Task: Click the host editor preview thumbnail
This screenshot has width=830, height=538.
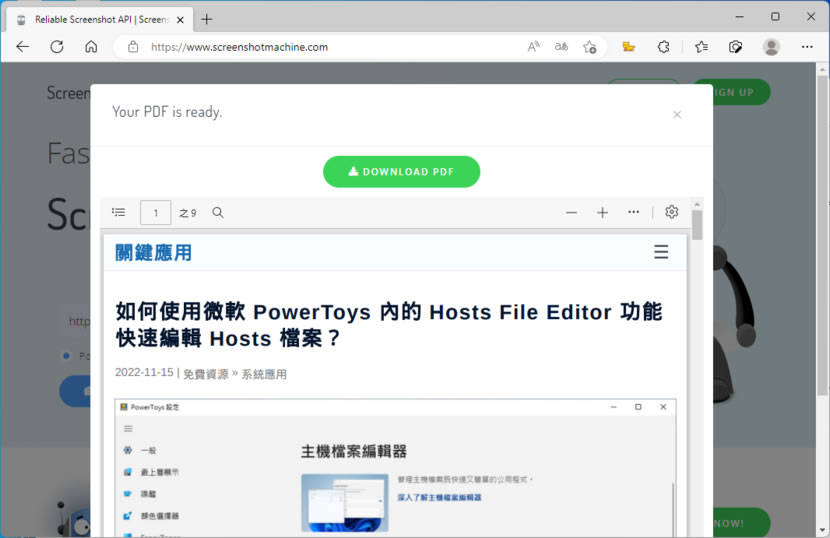Action: (x=345, y=503)
